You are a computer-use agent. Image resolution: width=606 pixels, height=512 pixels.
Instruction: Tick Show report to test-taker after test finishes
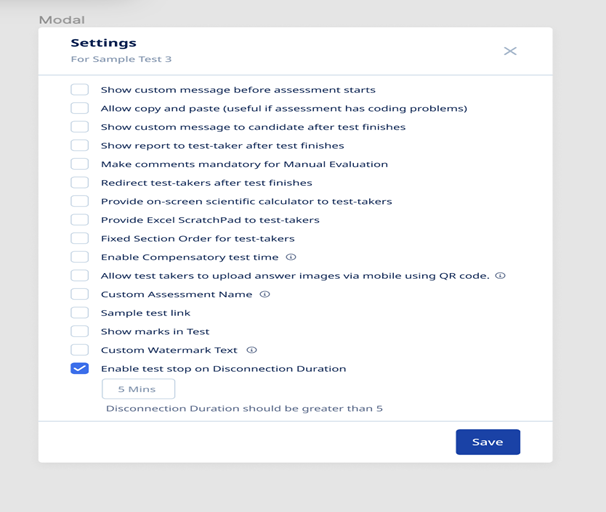click(80, 146)
